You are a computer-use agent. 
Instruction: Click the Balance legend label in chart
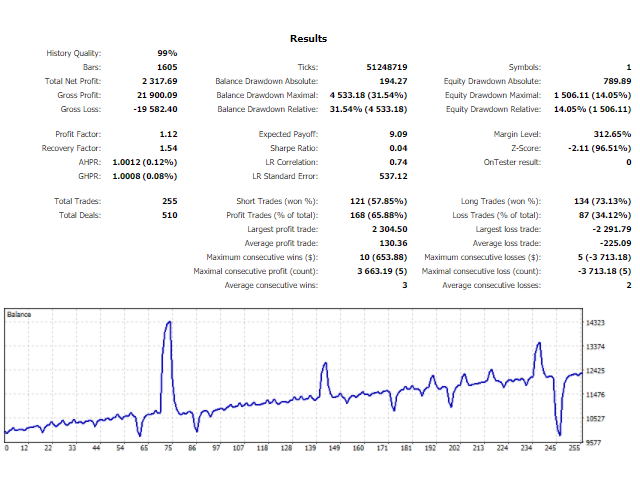coord(20,314)
